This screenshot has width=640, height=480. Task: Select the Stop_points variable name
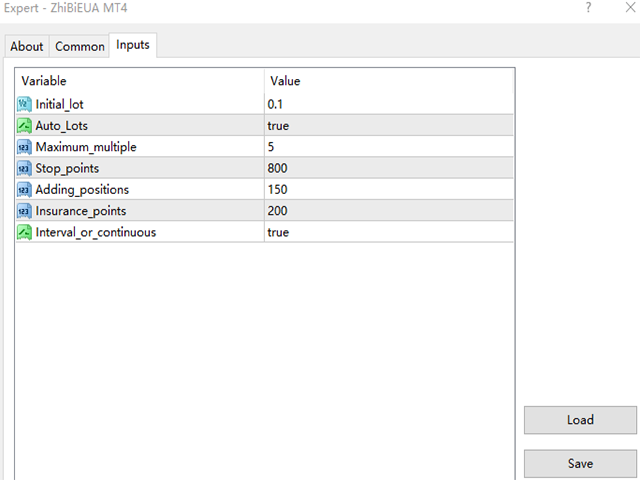(67, 168)
